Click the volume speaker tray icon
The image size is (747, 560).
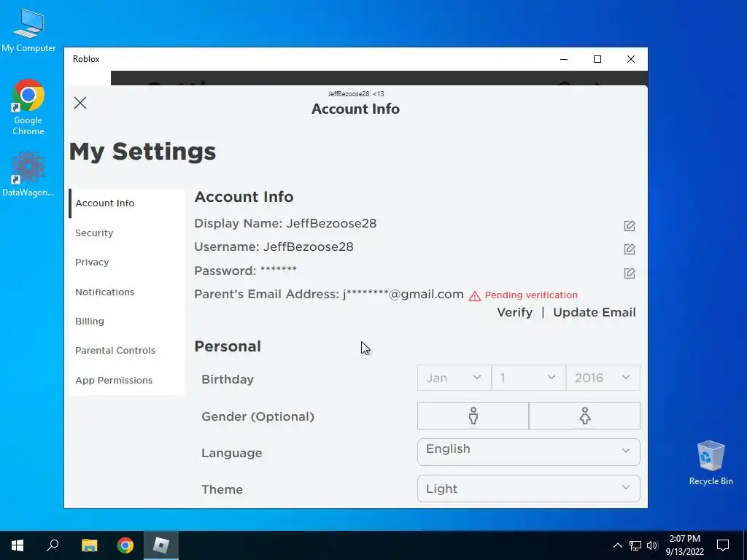[652, 545]
